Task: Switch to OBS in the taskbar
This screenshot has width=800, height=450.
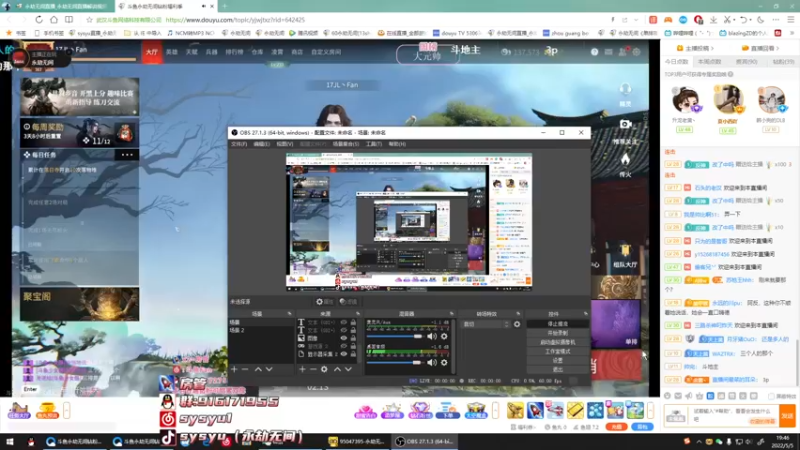Action: pos(425,441)
